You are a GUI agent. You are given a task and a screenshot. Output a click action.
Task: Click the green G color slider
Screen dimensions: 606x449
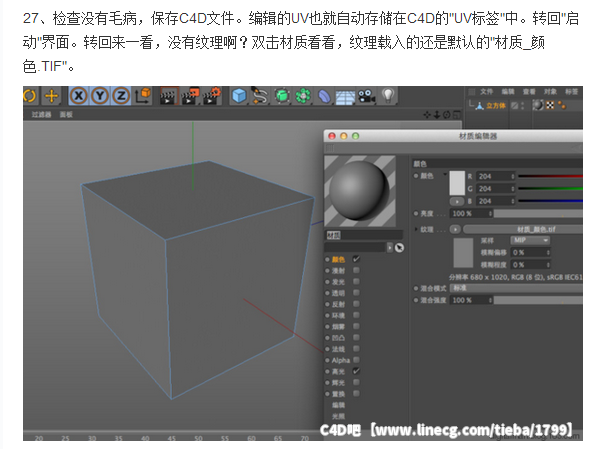[550, 189]
